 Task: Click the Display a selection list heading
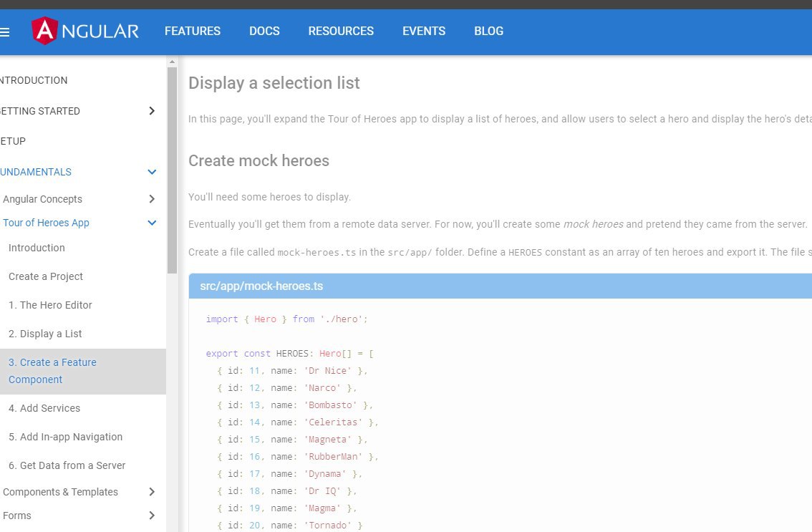pyautogui.click(x=274, y=83)
